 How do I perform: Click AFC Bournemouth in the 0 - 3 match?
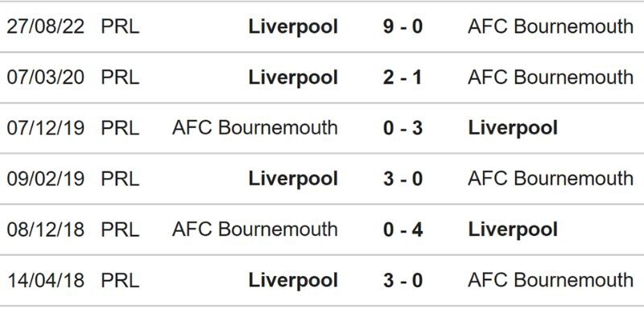tap(254, 128)
